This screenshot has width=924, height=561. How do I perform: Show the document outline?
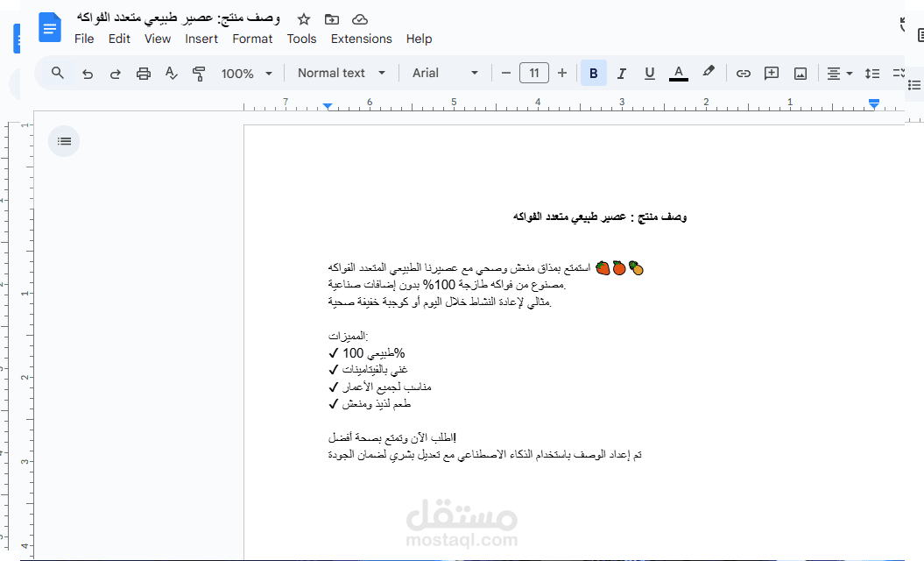pos(64,141)
